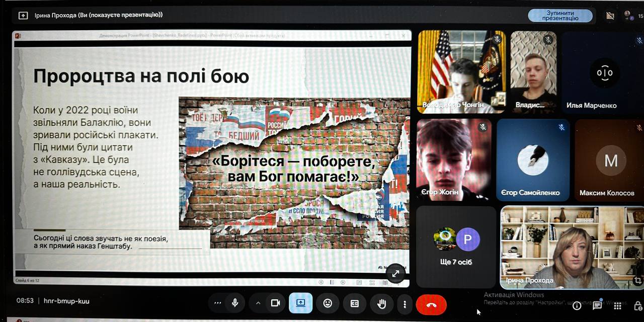Open the chat messages icon
The image size is (644, 322).
[x=597, y=305]
